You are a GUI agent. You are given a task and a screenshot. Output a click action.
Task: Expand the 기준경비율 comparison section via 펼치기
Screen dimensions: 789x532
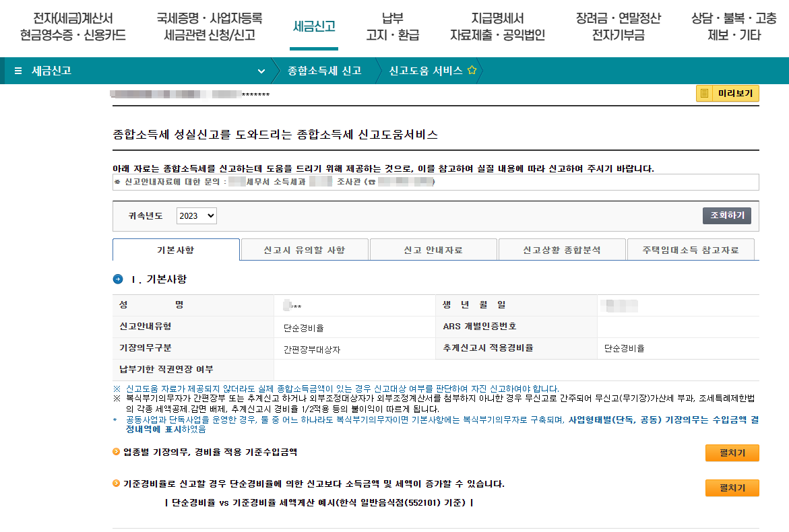pyautogui.click(x=732, y=487)
